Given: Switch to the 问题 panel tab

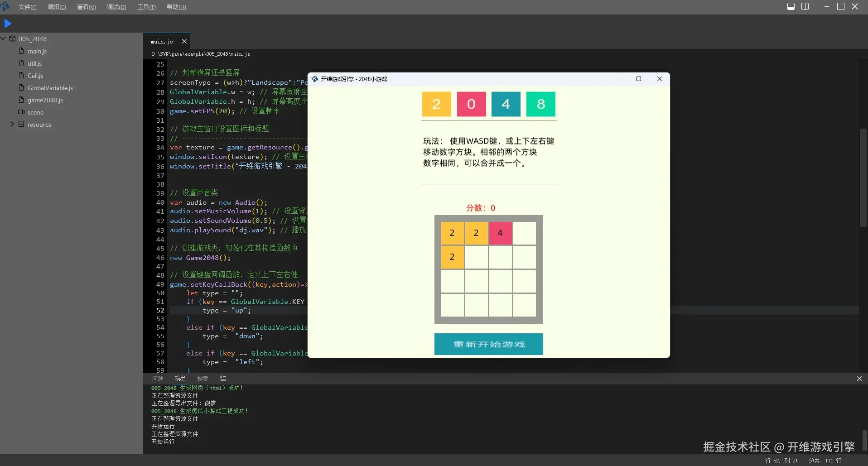Looking at the screenshot, I should click(x=158, y=379).
